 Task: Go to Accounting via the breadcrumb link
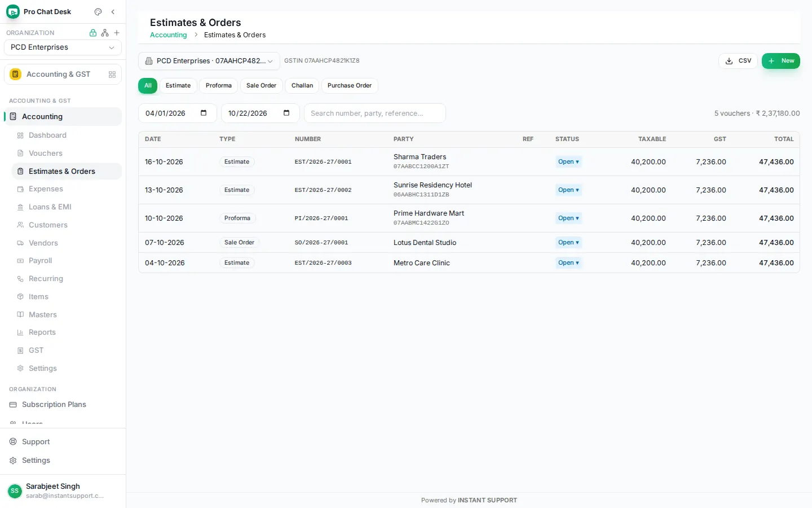pos(169,35)
